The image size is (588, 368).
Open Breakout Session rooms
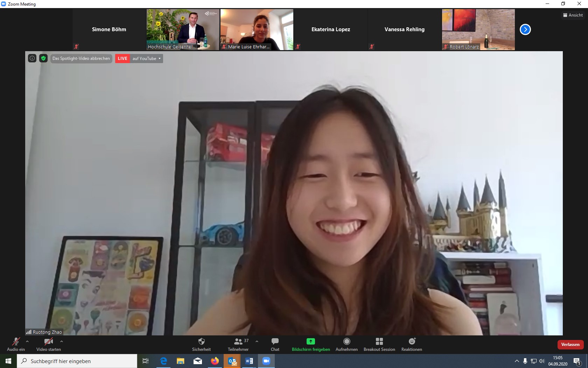[x=379, y=344]
